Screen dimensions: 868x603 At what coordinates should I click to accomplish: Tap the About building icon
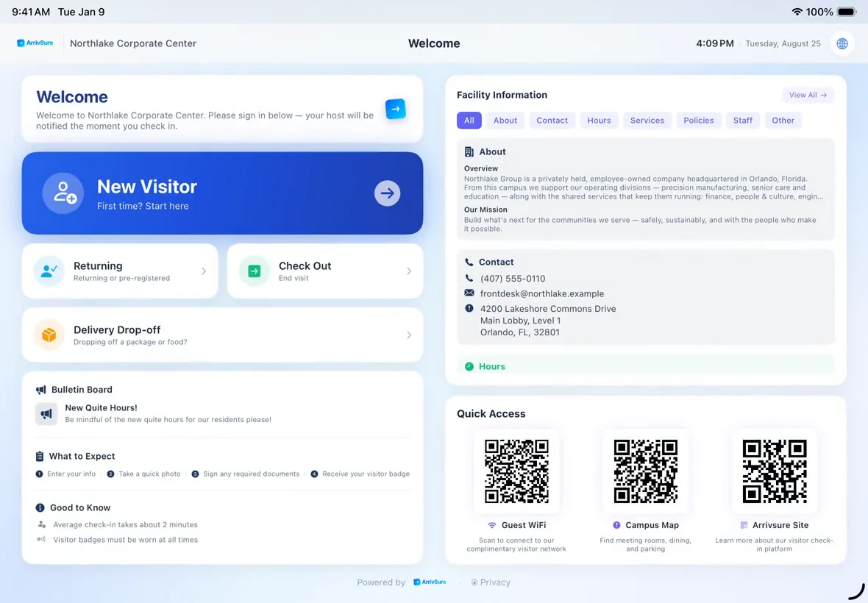[469, 151]
